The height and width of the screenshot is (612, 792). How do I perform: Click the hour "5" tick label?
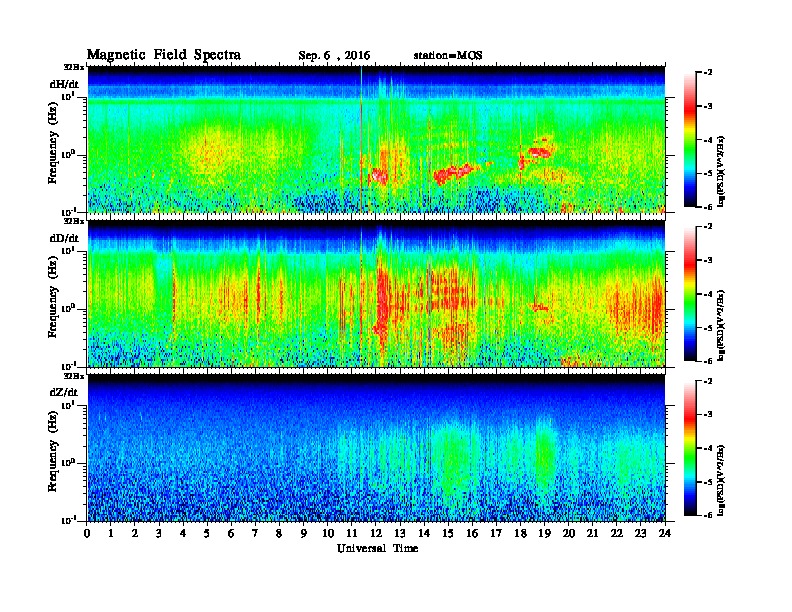pos(207,533)
